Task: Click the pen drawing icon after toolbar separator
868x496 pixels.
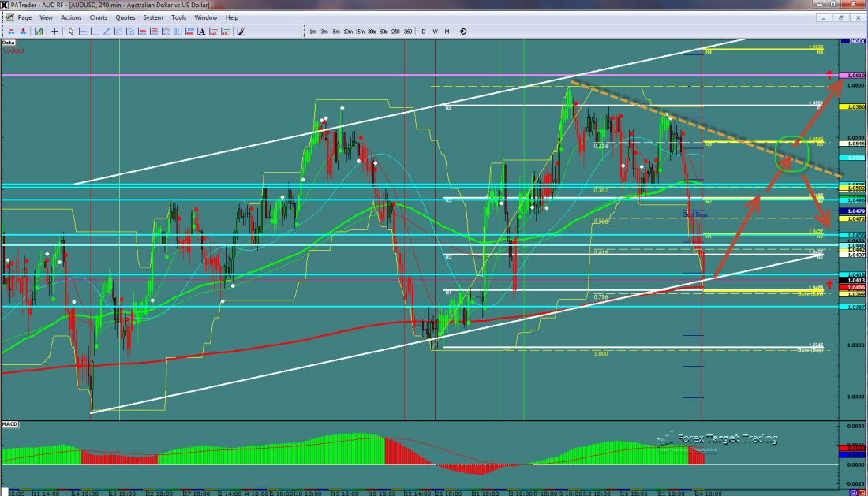Action: coord(241,32)
